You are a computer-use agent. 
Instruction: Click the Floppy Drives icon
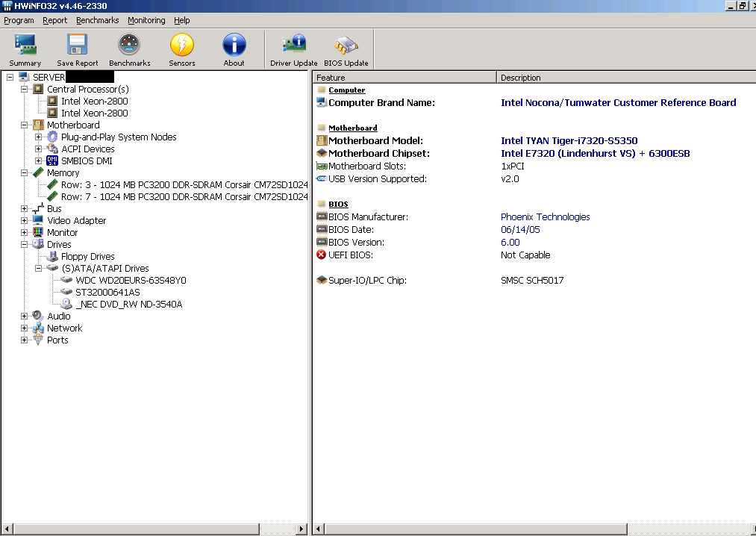point(52,256)
